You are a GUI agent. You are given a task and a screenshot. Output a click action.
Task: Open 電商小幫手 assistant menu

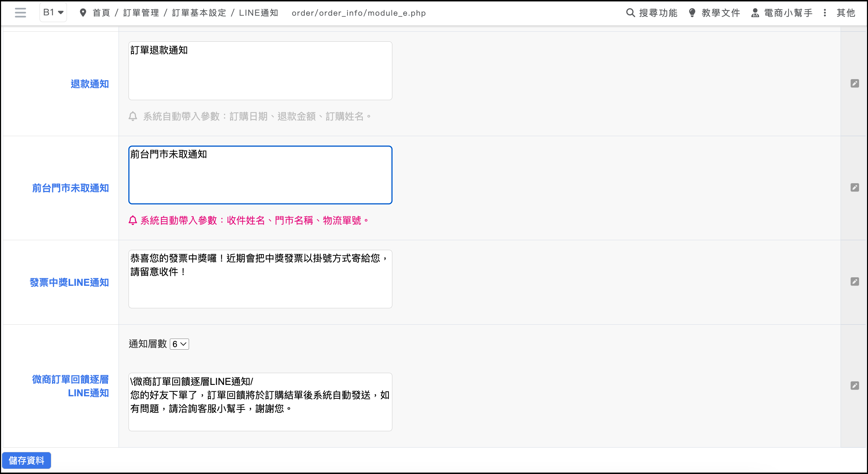click(788, 13)
